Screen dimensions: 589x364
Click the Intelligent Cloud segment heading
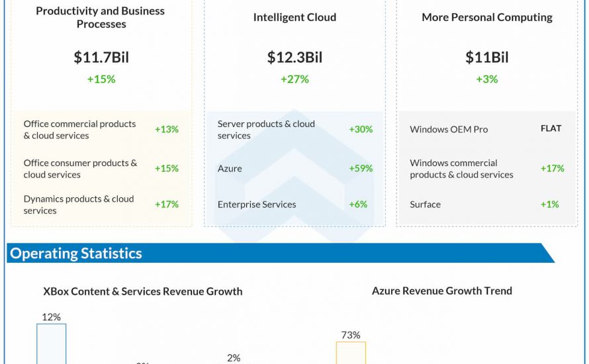[294, 18]
